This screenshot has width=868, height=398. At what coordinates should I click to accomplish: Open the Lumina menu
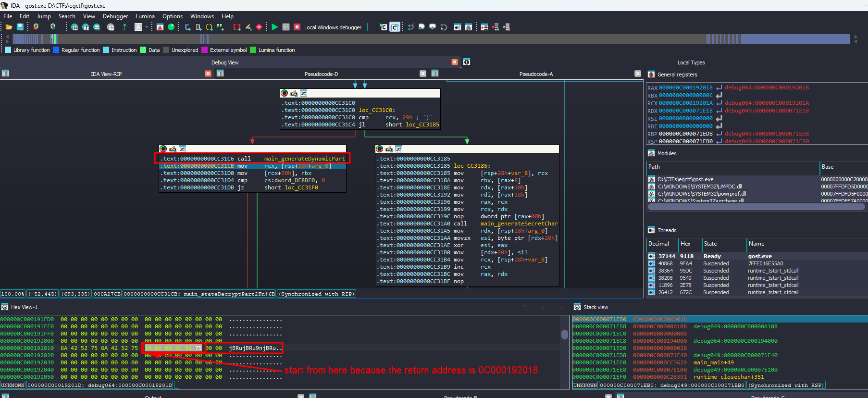(x=145, y=16)
